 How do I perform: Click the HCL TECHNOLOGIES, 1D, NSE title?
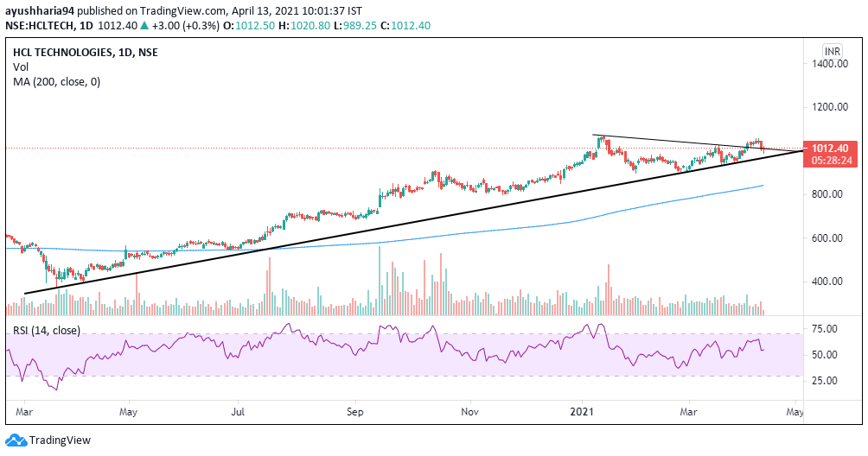coord(86,53)
